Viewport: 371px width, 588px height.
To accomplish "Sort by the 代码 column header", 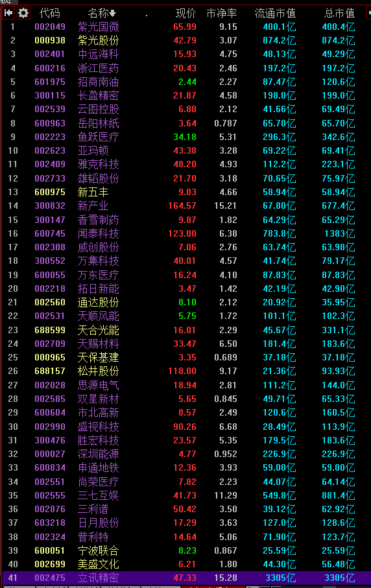I will [x=49, y=14].
